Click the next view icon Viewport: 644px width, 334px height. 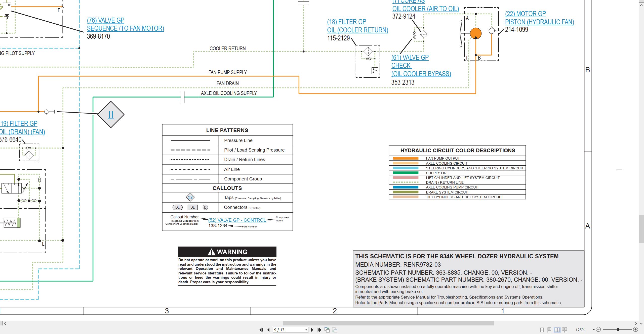[x=335, y=330]
